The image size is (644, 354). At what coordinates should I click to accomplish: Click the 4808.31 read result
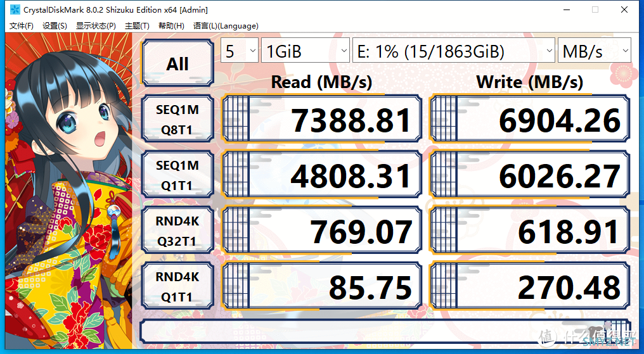click(321, 175)
